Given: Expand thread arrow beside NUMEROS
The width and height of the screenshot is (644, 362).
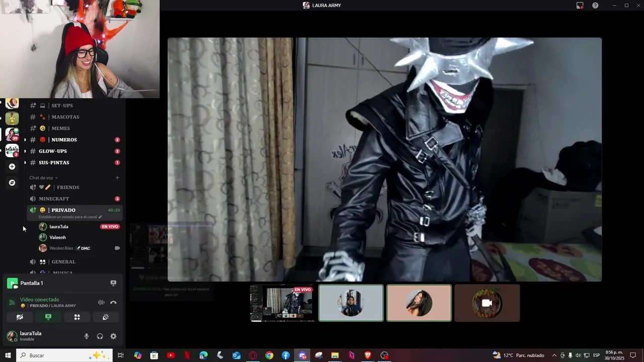Looking at the screenshot, I should [25, 140].
